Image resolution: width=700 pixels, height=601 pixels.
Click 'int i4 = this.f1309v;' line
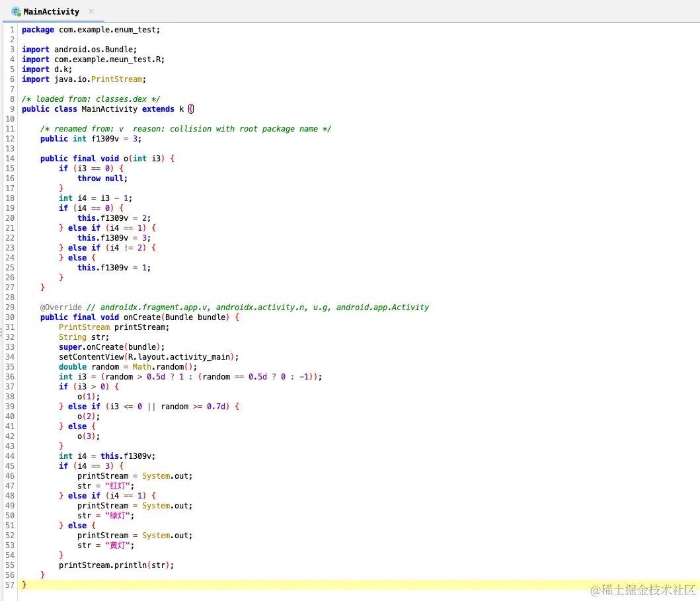pos(107,456)
